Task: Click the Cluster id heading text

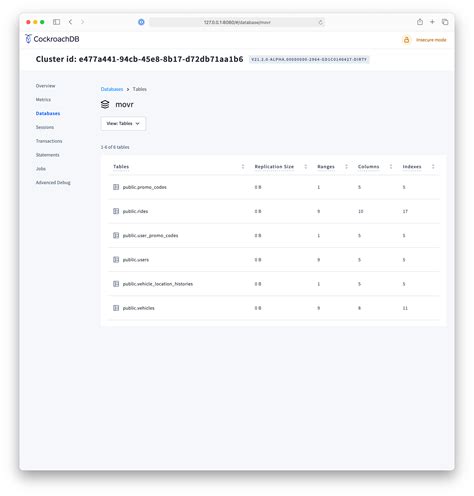Action: (139, 59)
